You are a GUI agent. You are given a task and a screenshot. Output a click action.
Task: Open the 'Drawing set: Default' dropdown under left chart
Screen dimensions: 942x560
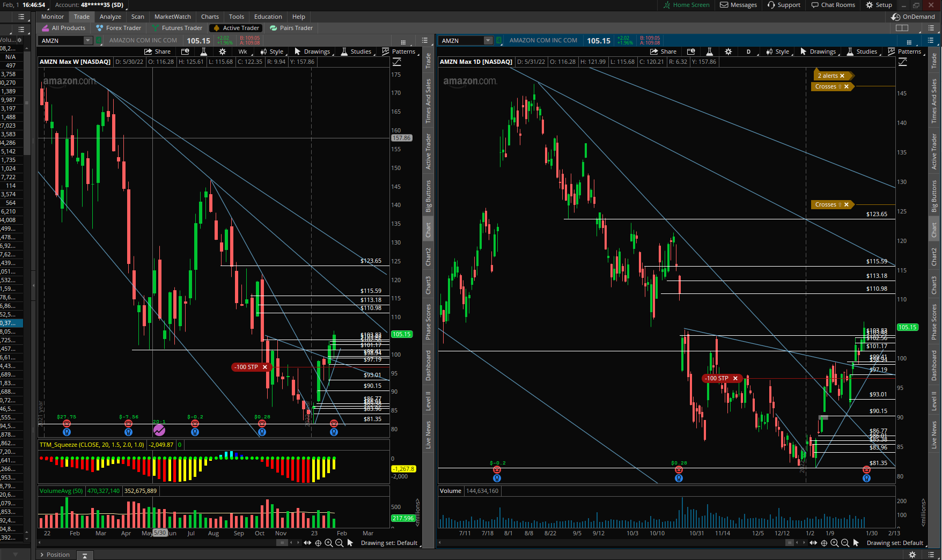[x=390, y=543]
